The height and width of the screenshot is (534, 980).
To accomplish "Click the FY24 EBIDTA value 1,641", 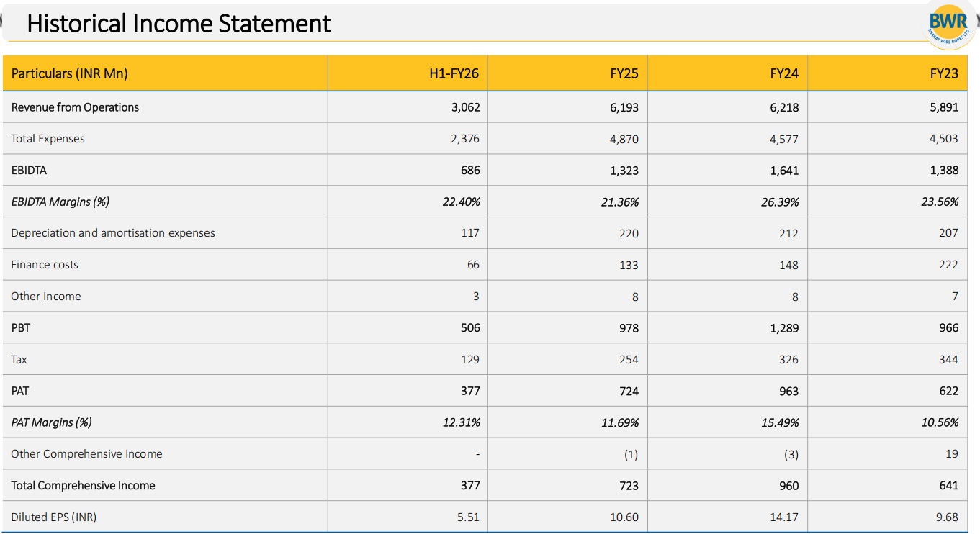I will [x=783, y=171].
